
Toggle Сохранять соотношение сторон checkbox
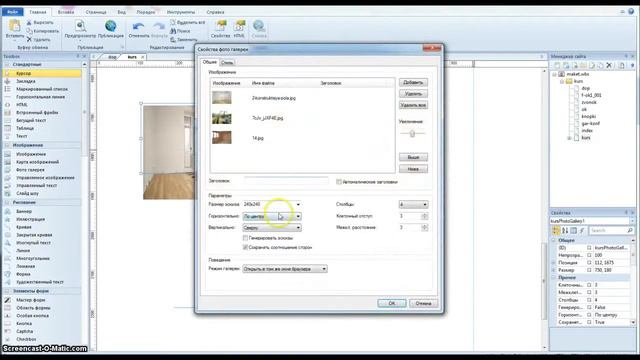coord(245,247)
